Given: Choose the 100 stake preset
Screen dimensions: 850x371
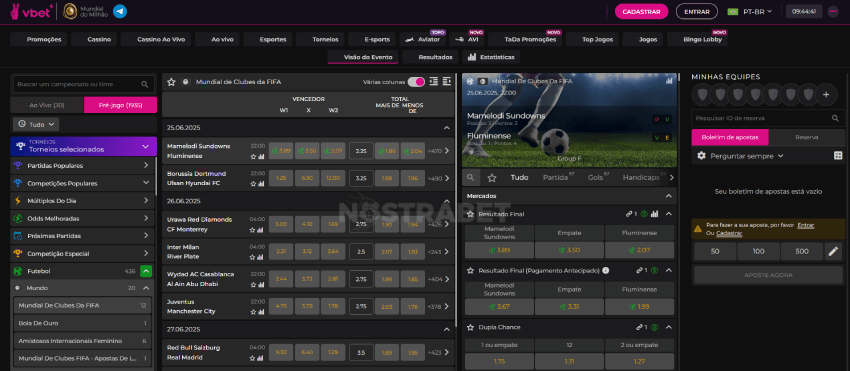Looking at the screenshot, I should pyautogui.click(x=758, y=251).
